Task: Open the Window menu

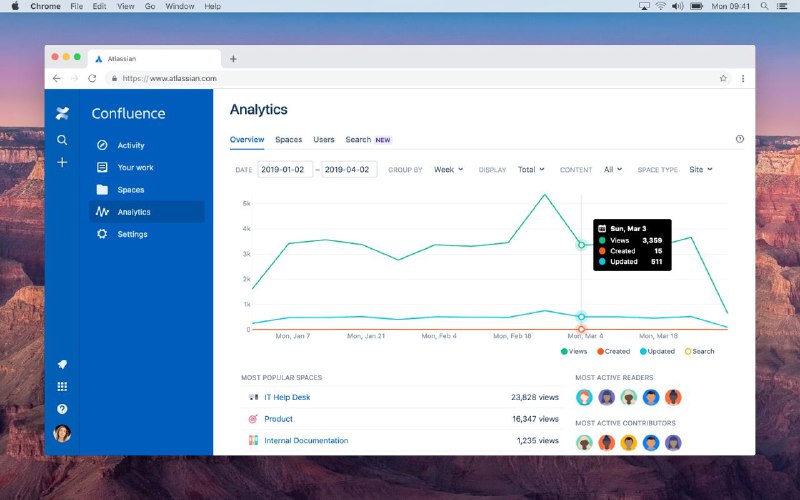Action: (x=180, y=6)
